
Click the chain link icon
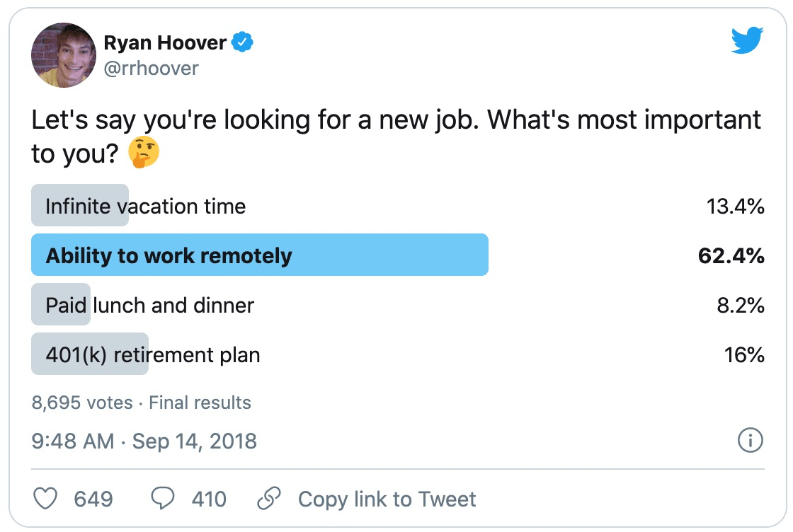point(268,498)
